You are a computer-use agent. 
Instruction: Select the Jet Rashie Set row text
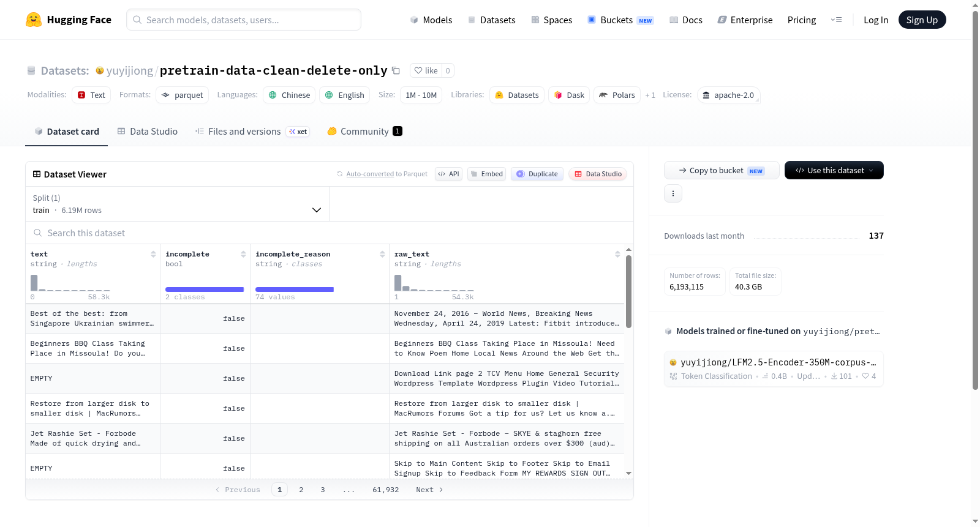85,438
